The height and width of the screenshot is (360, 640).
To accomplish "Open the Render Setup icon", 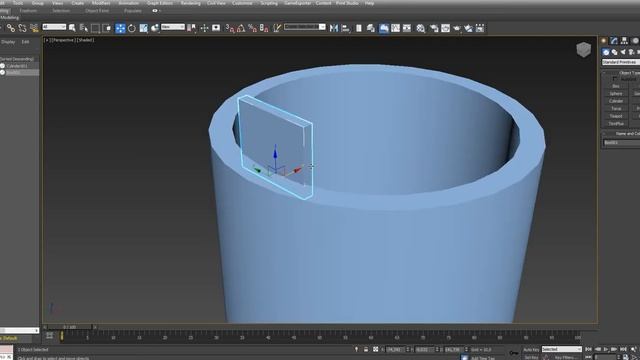I will (x=434, y=28).
